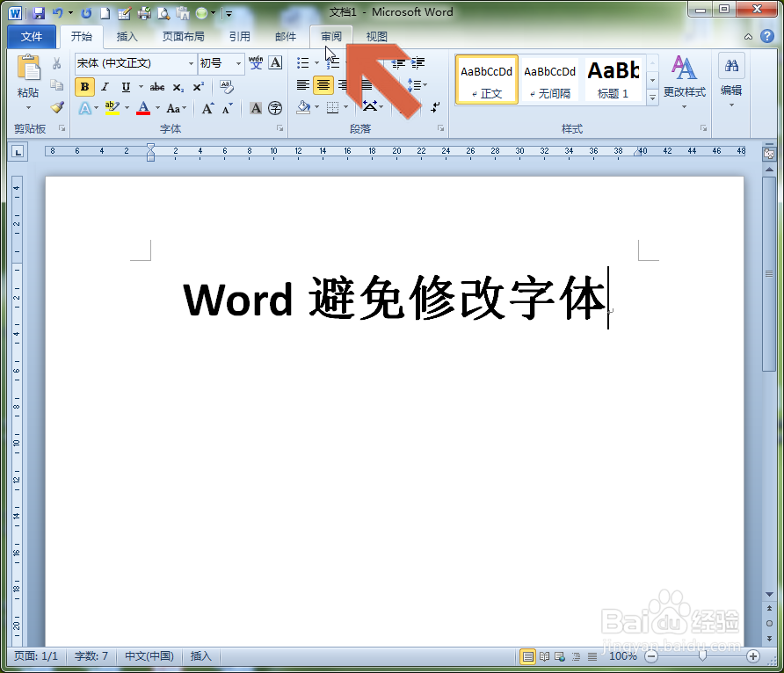Viewport: 784px width, 673px height.
Task: Toggle Italic formatting
Action: (x=105, y=87)
